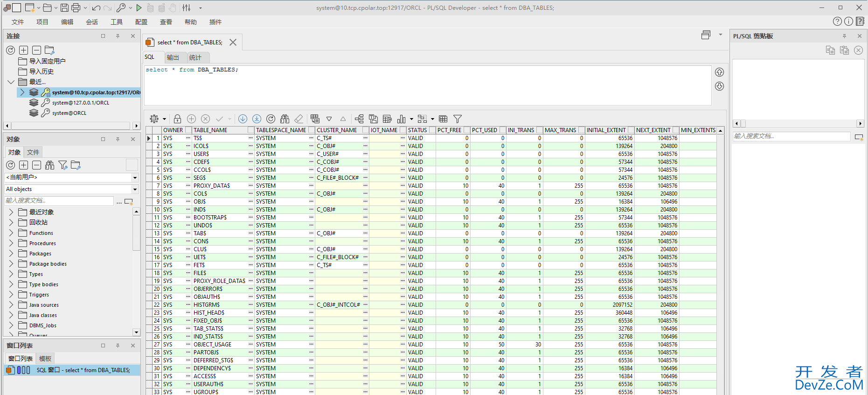Click Fetch next page blue arrow icon
Image resolution: width=868 pixels, height=395 pixels.
[243, 119]
